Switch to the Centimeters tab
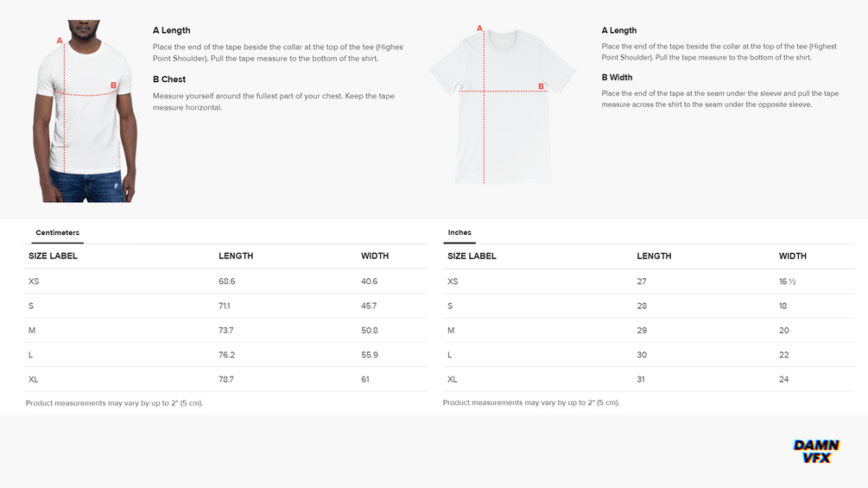 pos(57,233)
